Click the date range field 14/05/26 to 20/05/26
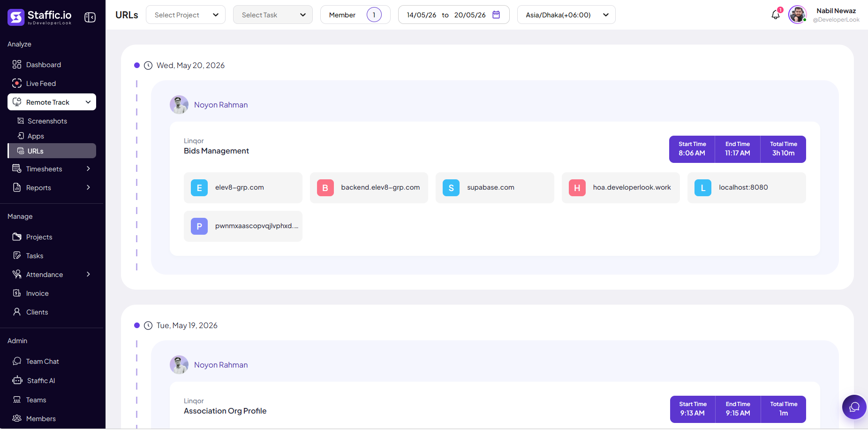The height and width of the screenshot is (430, 868). pyautogui.click(x=454, y=15)
